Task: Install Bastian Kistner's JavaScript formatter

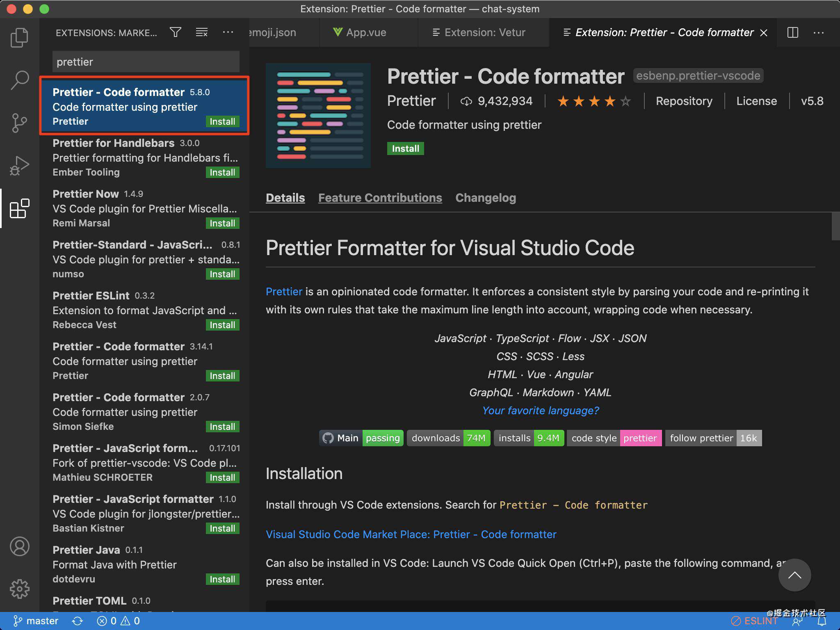Action: click(222, 528)
